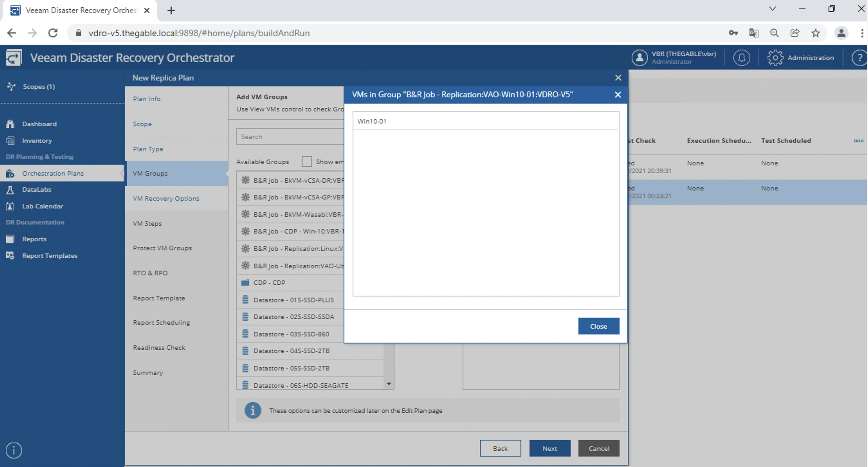
Task: Click the info circle icon at sidebar bottom
Action: [x=14, y=450]
